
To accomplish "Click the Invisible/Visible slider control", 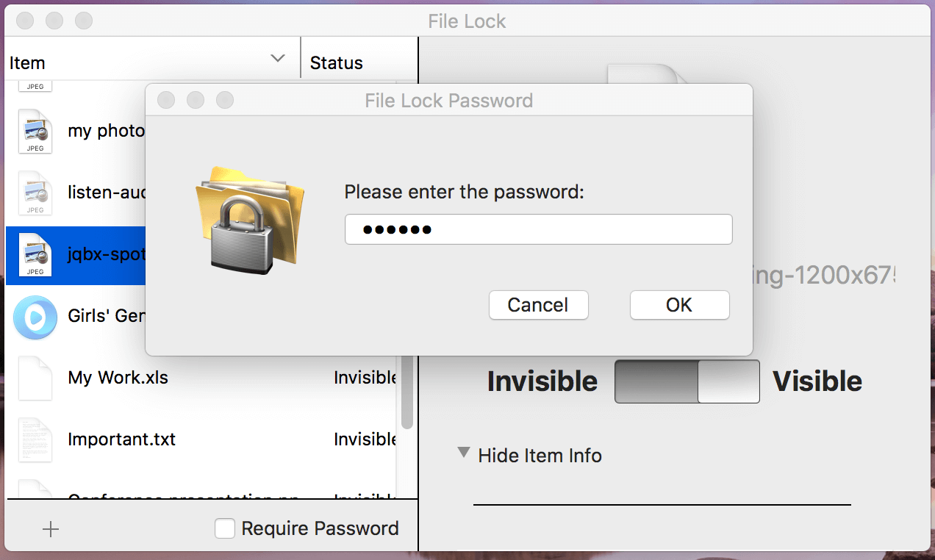I will click(x=687, y=381).
